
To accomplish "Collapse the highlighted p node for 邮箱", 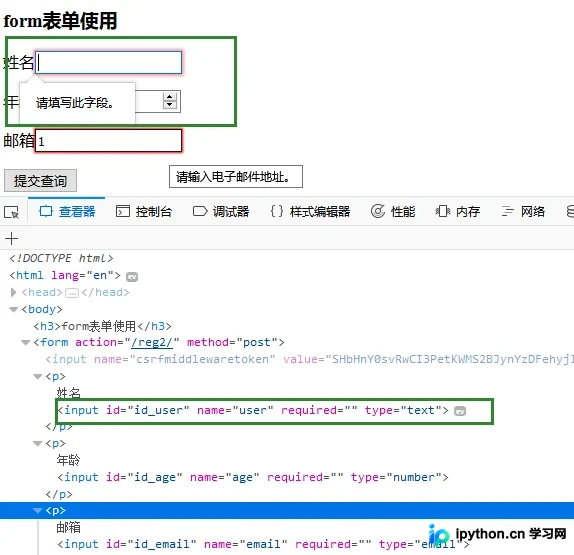I will coord(37,510).
